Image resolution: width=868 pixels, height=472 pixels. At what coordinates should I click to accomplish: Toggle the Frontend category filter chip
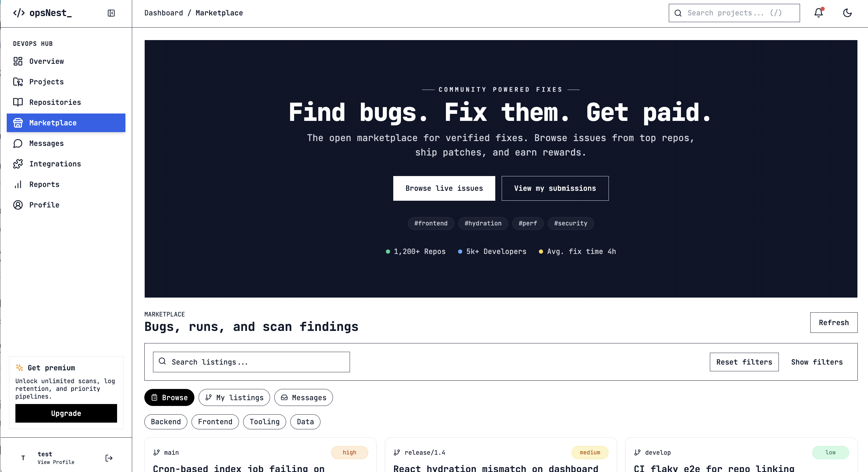(x=215, y=422)
